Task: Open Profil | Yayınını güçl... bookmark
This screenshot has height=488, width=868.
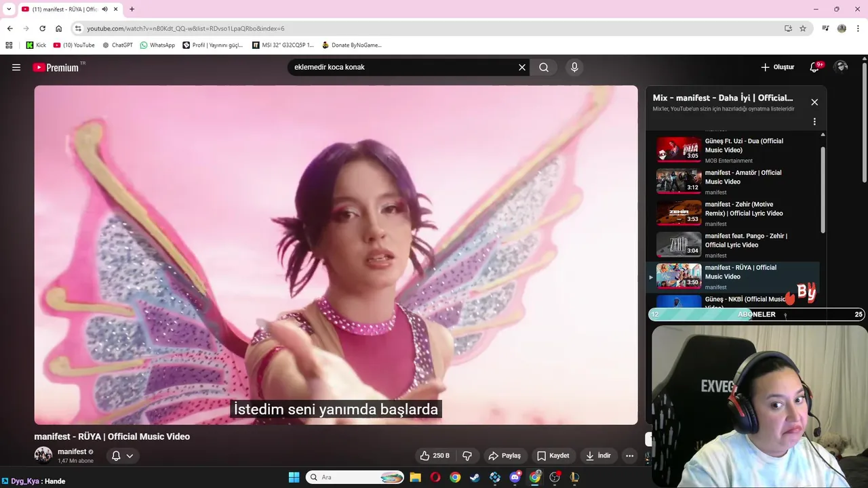Action: (x=212, y=45)
